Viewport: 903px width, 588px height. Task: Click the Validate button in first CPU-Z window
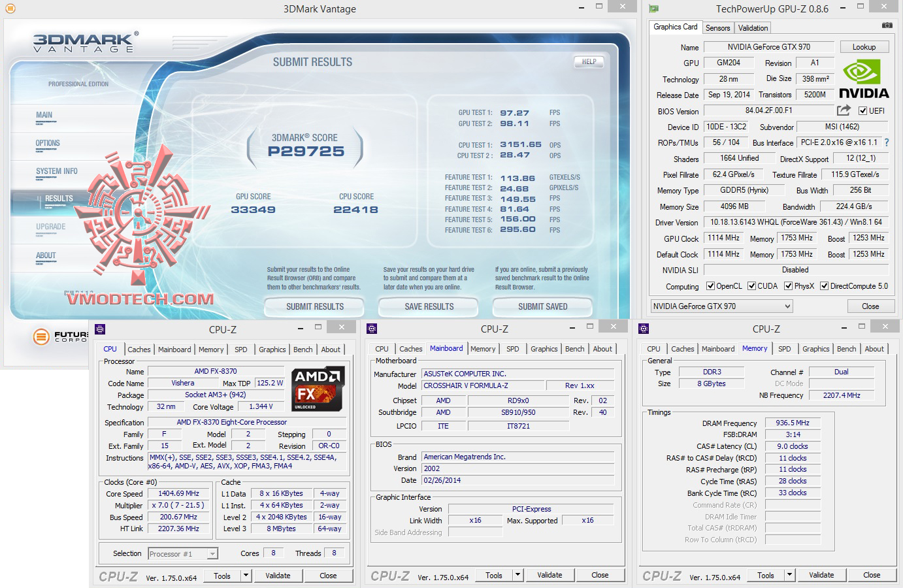pos(278,576)
